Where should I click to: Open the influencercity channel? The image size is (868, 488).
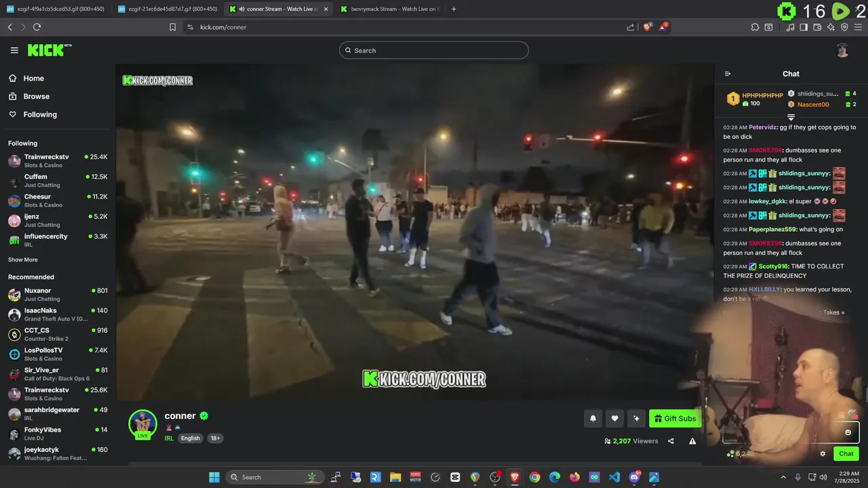(x=58, y=240)
